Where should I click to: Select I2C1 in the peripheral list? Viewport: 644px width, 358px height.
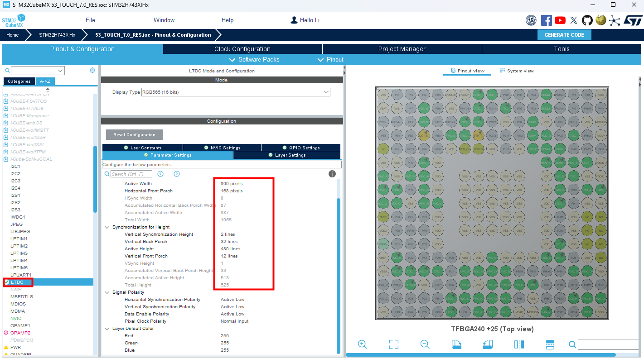coord(15,167)
